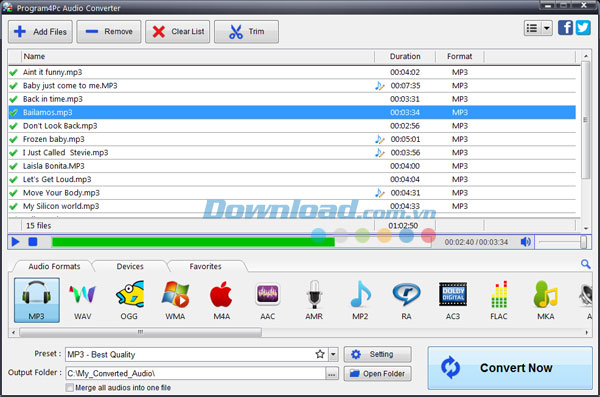Browse for output folder with ellipsis button
This screenshot has height=397, width=600.
[332, 374]
